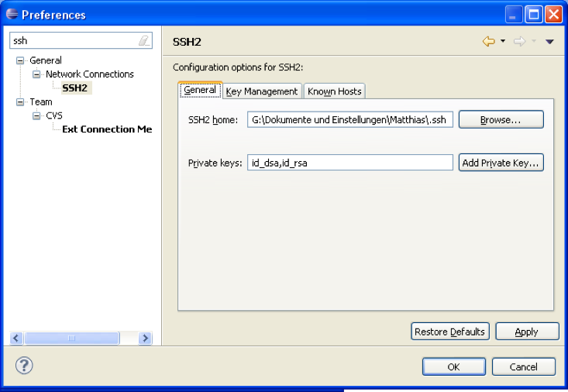The width and height of the screenshot is (568, 392).
Task: Collapse the CVS tree node
Action: [x=36, y=116]
